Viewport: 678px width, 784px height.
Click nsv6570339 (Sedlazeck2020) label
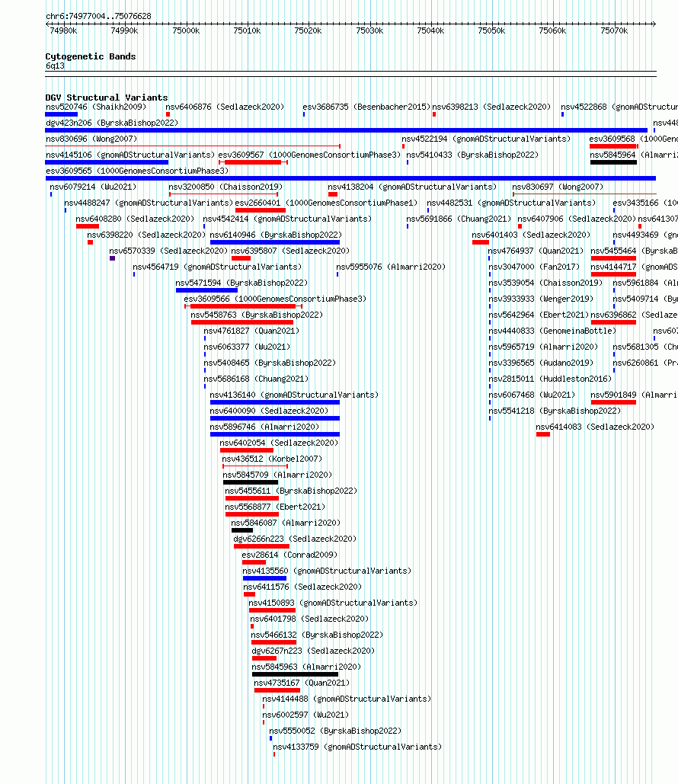(168, 251)
